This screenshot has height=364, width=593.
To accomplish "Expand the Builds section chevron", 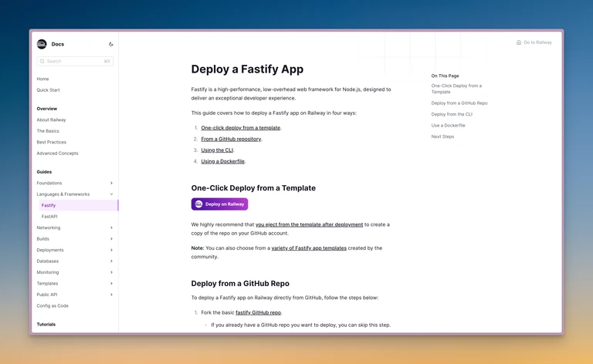I will click(111, 238).
